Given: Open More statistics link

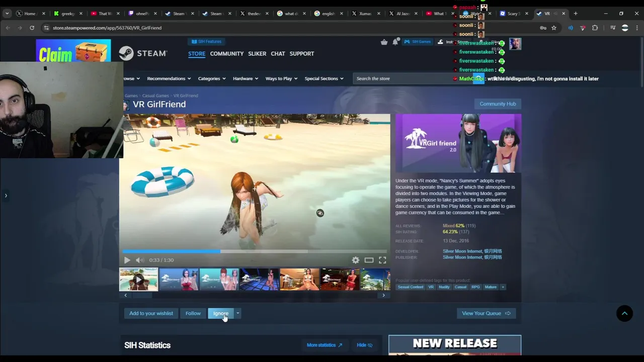Looking at the screenshot, I should [325, 345].
